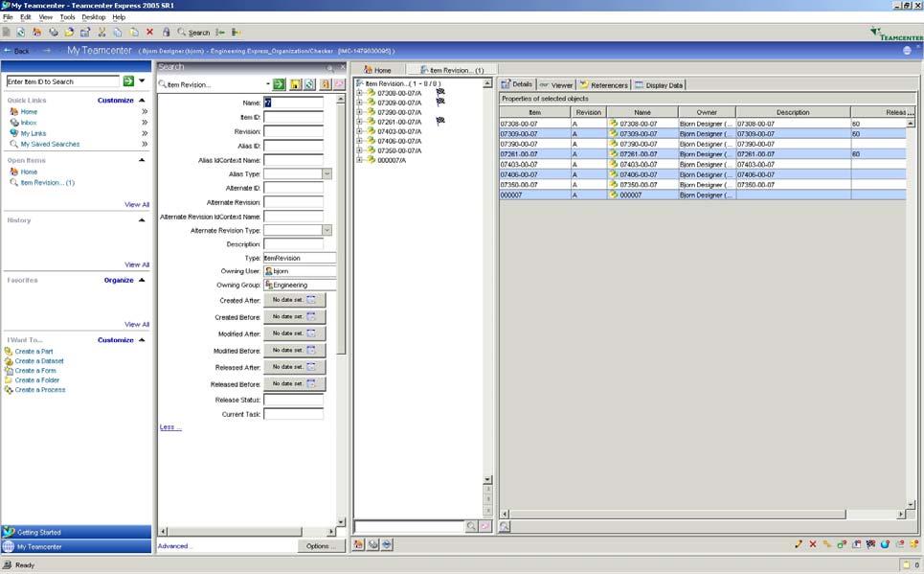The height and width of the screenshot is (574, 924).
Task: Expand tree node 07308-00-07/A
Action: click(359, 93)
